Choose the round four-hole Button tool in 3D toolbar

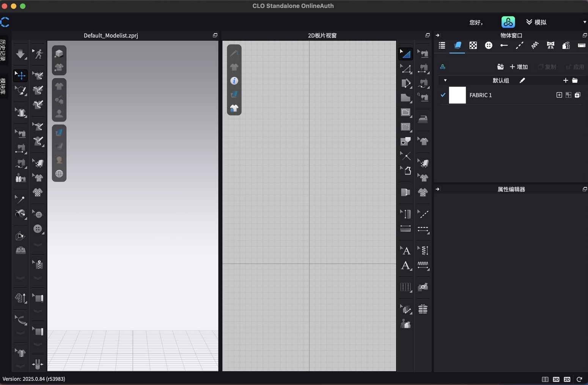[38, 228]
